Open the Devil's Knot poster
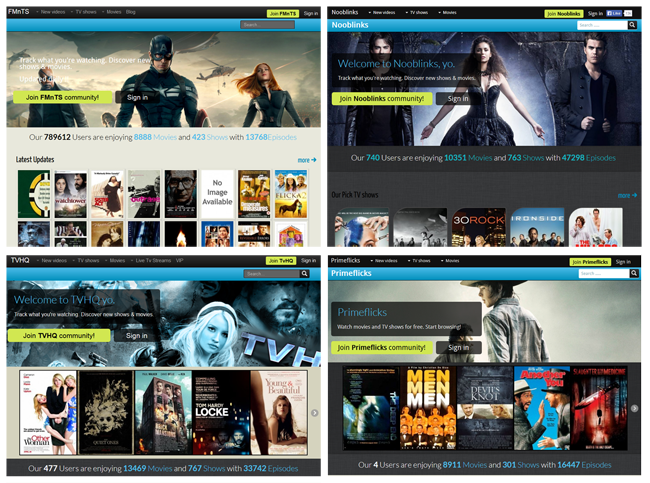The height and width of the screenshot is (483, 650). click(x=485, y=408)
